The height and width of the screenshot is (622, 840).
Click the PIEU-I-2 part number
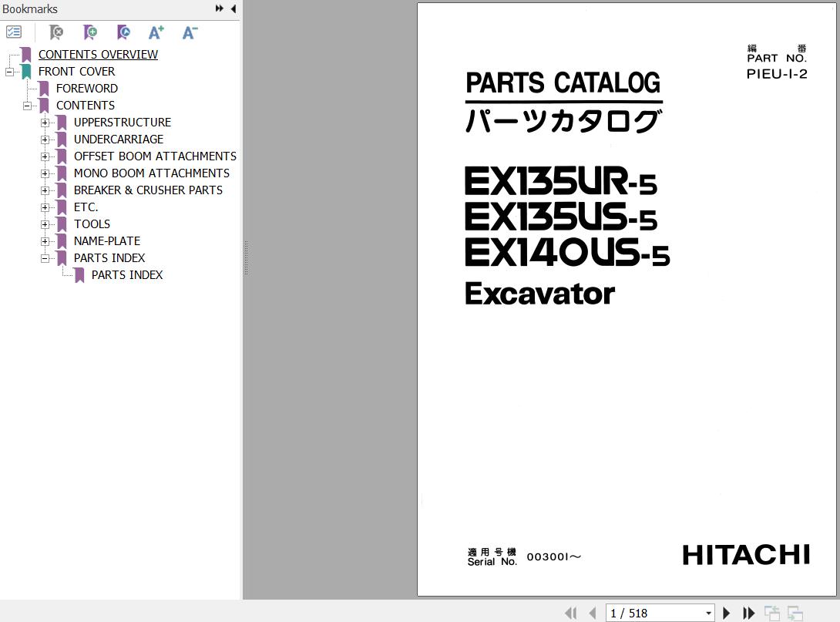pyautogui.click(x=777, y=74)
